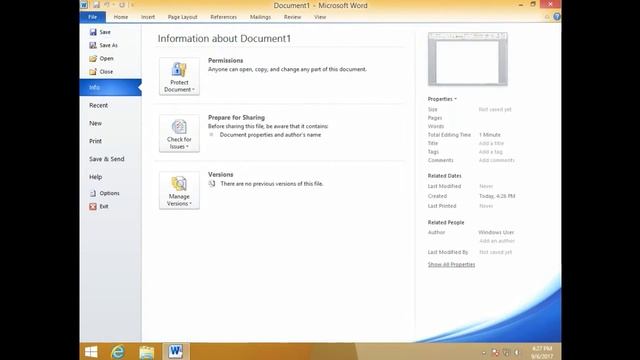Open Word Help question mark icon
The image size is (640, 360).
click(557, 17)
